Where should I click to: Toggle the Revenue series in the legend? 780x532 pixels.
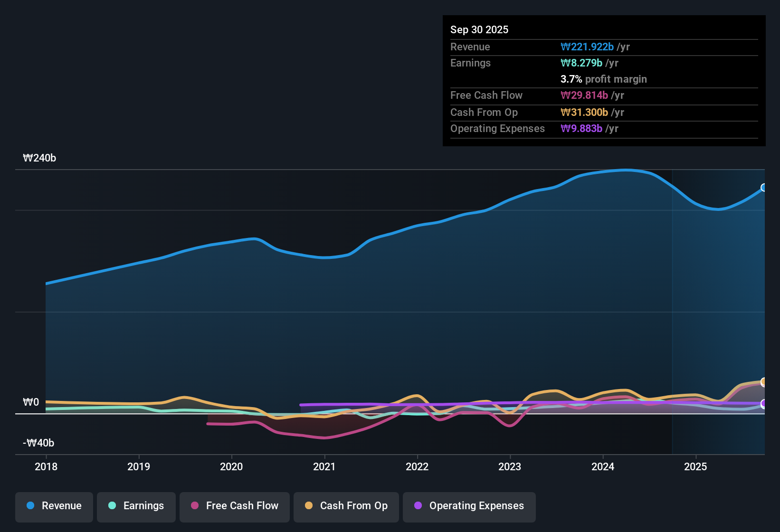pyautogui.click(x=54, y=506)
